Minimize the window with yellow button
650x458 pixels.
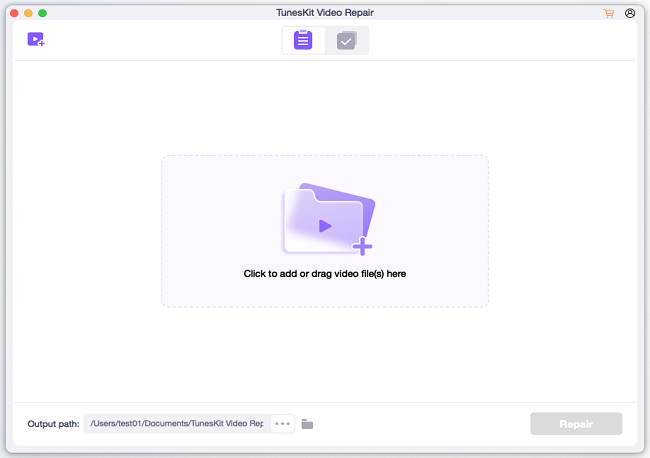coord(28,13)
